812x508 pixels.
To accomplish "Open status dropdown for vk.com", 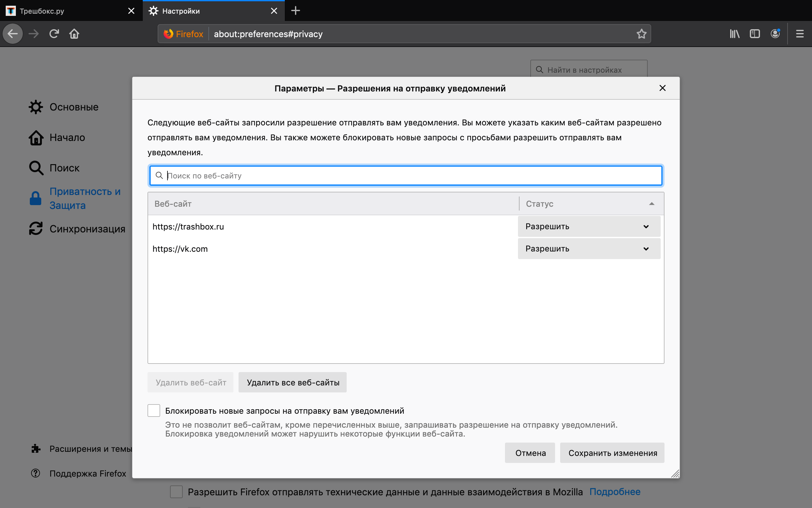I will (x=589, y=249).
